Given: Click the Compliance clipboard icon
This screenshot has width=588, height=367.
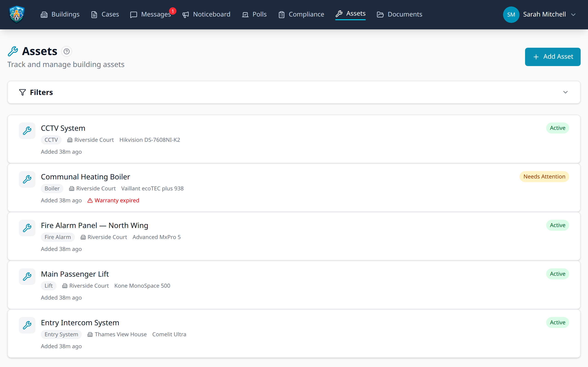Looking at the screenshot, I should click(x=281, y=14).
